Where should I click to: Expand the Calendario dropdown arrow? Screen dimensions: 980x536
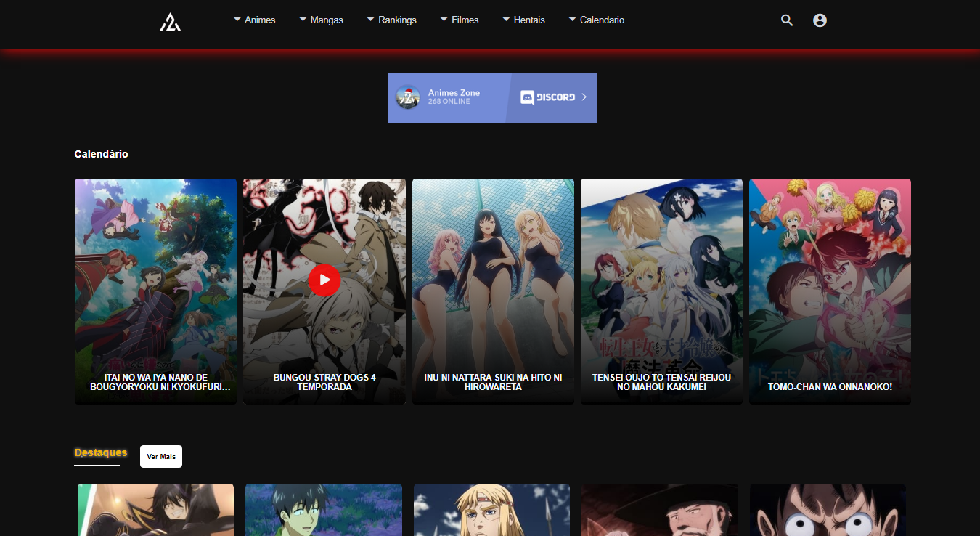(x=572, y=20)
